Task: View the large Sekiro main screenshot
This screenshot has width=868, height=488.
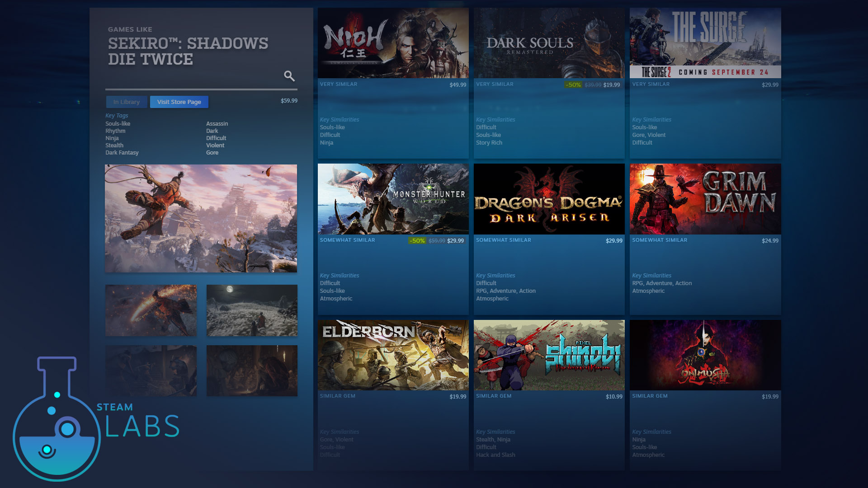Action: point(201,218)
